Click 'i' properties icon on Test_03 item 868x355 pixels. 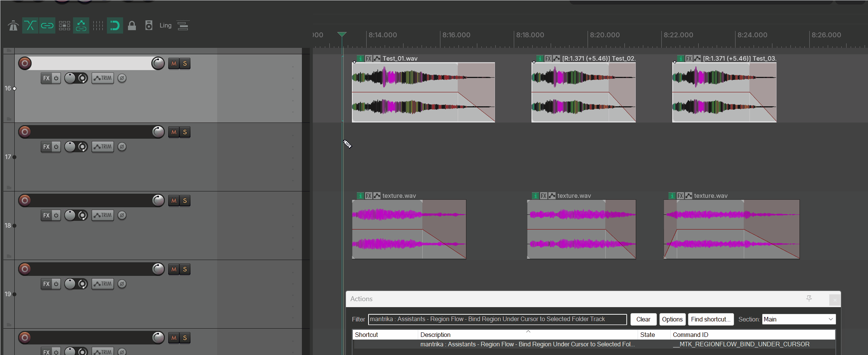coord(681,58)
